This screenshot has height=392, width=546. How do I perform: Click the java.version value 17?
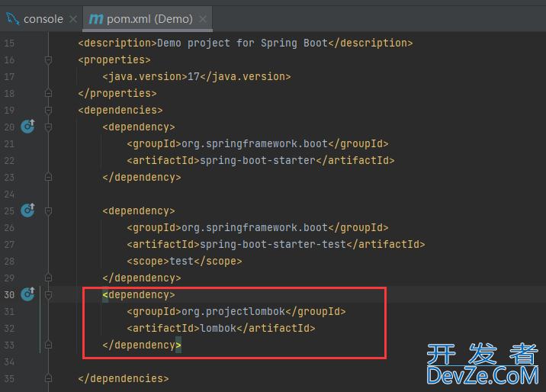(x=193, y=76)
